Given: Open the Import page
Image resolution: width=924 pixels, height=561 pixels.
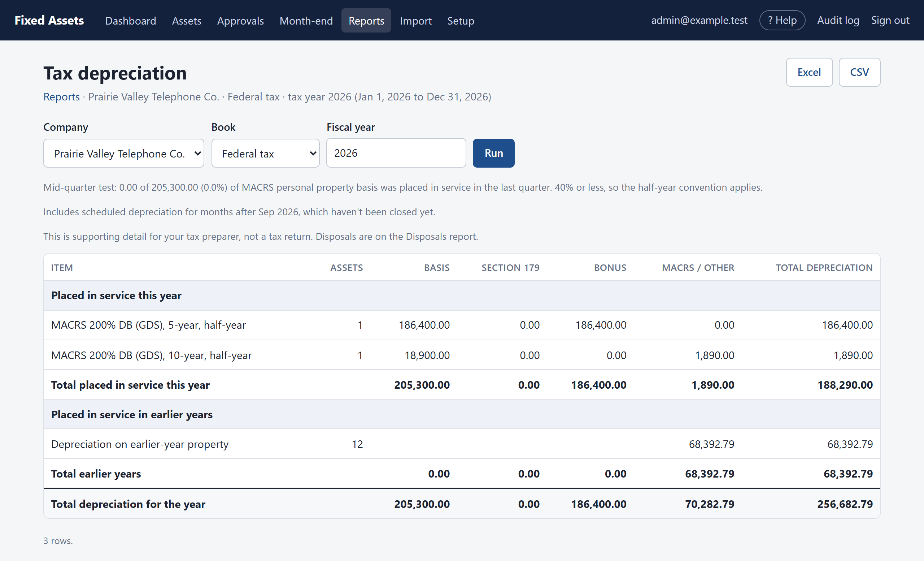Looking at the screenshot, I should (415, 21).
